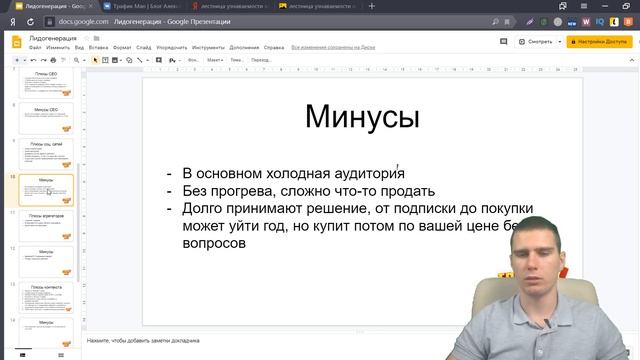Select the Line tool icon
The height and width of the screenshot is (360, 640).
pos(140,60)
